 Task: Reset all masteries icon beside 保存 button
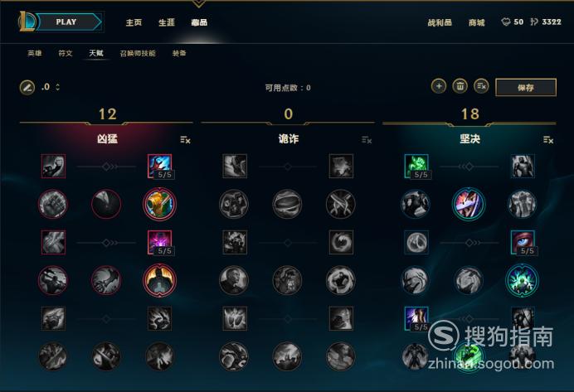[x=481, y=86]
